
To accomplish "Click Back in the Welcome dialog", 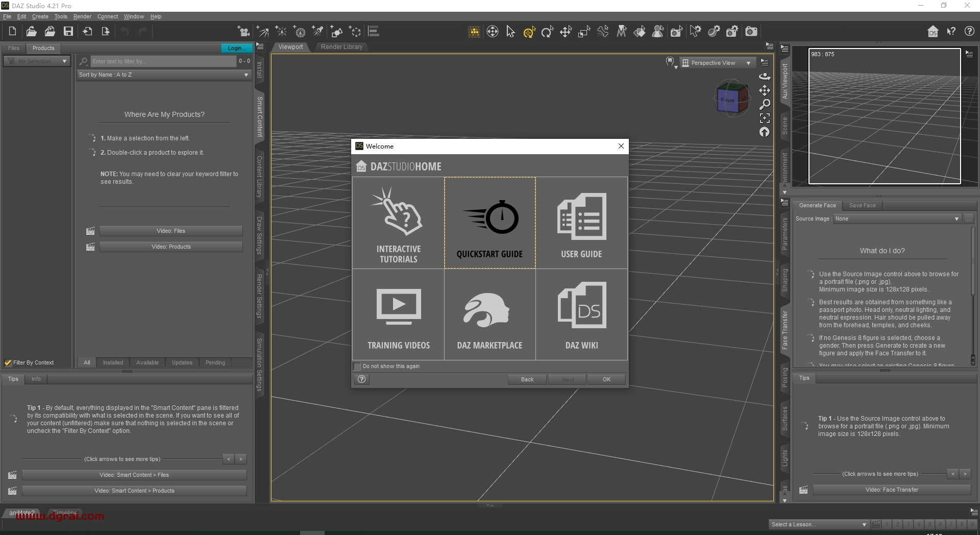I will pos(527,379).
